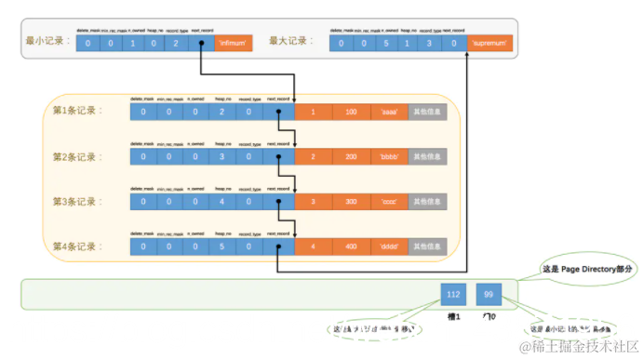The height and width of the screenshot is (359, 644).
Task: Click heap_no value 4 in 第3条记录 row
Action: (x=221, y=202)
